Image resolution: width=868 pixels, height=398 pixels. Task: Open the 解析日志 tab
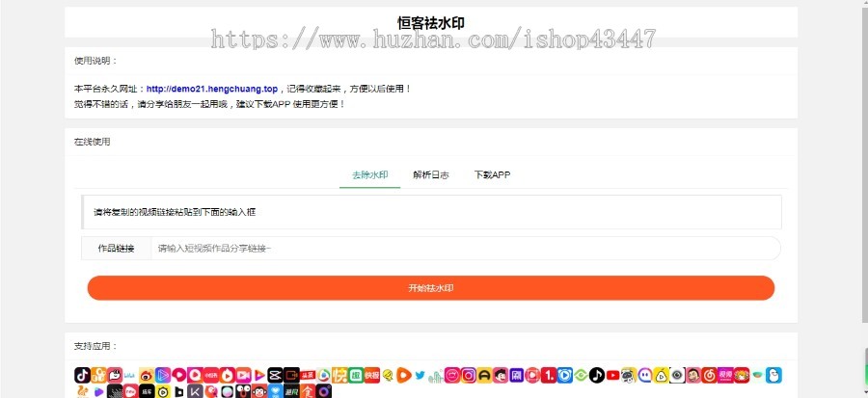coord(431,174)
